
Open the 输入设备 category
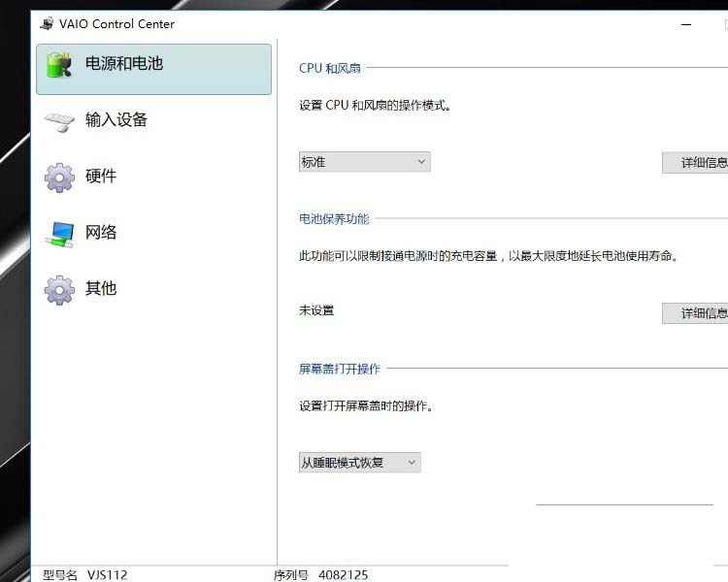[x=116, y=119]
